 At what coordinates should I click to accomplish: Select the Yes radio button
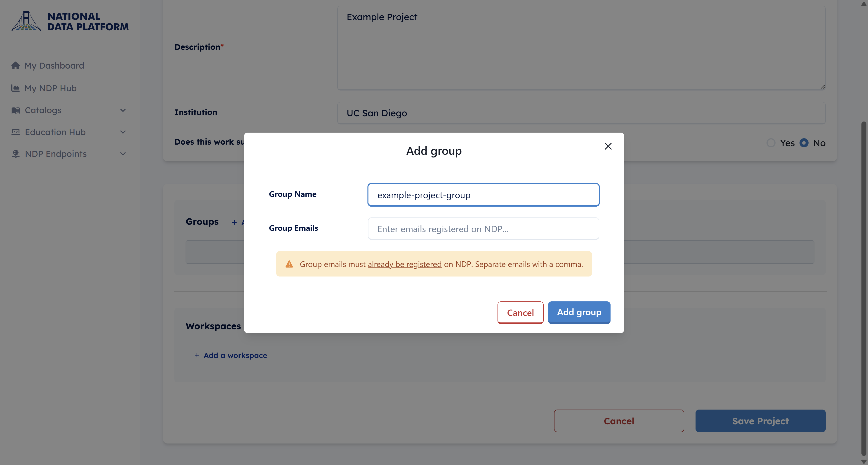[x=771, y=143]
